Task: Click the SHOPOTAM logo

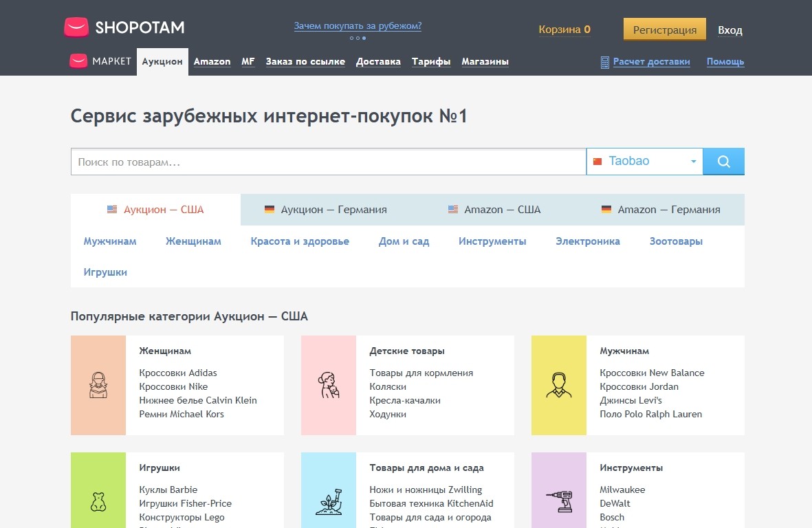Action: pyautogui.click(x=124, y=27)
